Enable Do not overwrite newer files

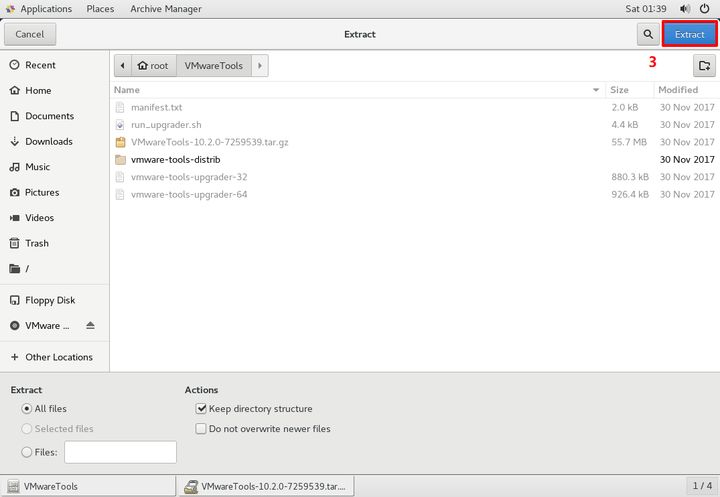[x=201, y=429]
